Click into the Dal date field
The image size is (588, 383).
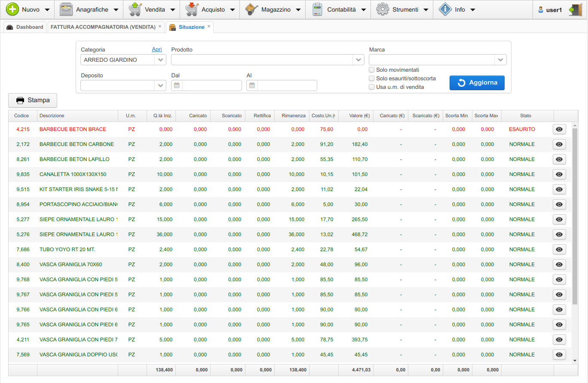tap(212, 85)
